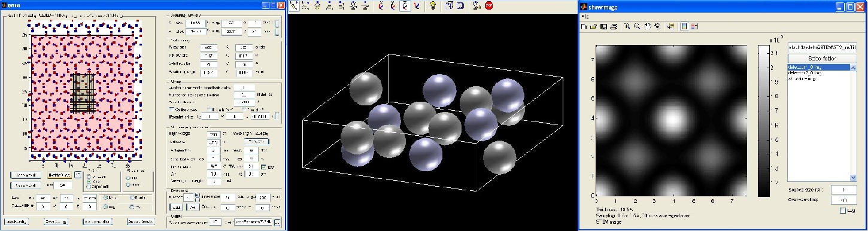Click the print icon in showimage toolbar
The width and height of the screenshot is (868, 231).
(x=614, y=26)
